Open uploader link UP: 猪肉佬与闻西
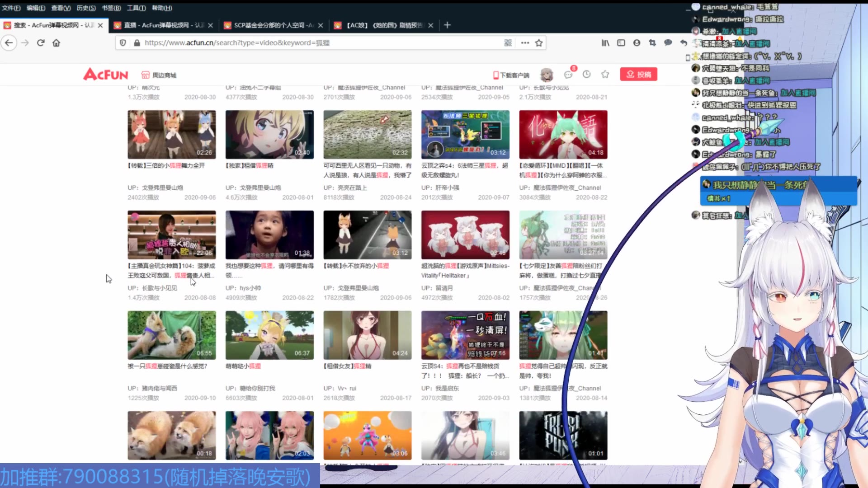 [152, 389]
